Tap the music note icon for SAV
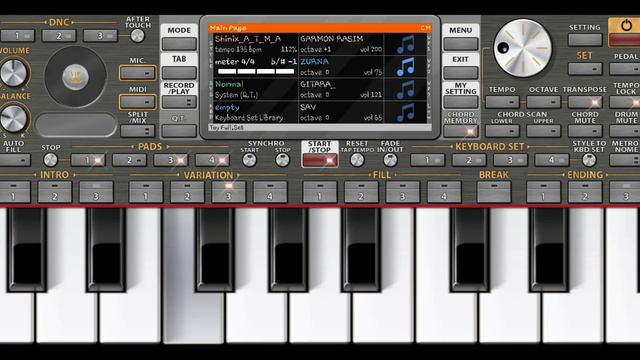Image resolution: width=640 pixels, height=360 pixels. coord(406,113)
